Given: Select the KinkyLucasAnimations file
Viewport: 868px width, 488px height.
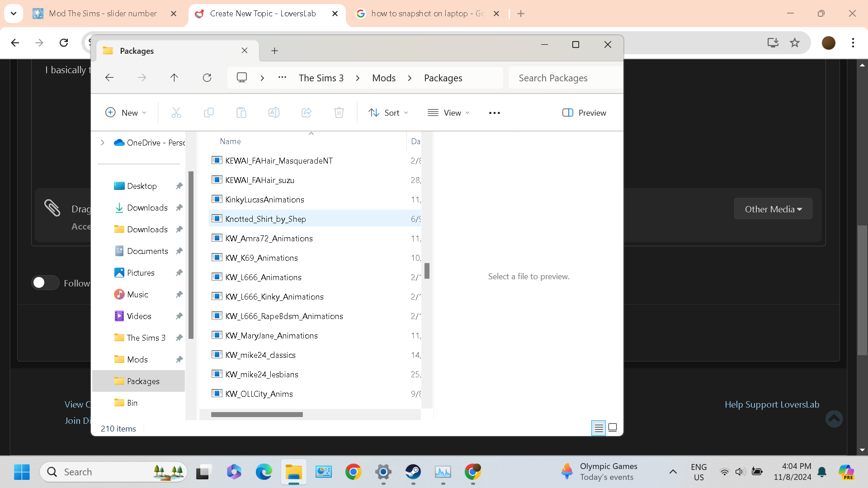Looking at the screenshot, I should 315,199.
